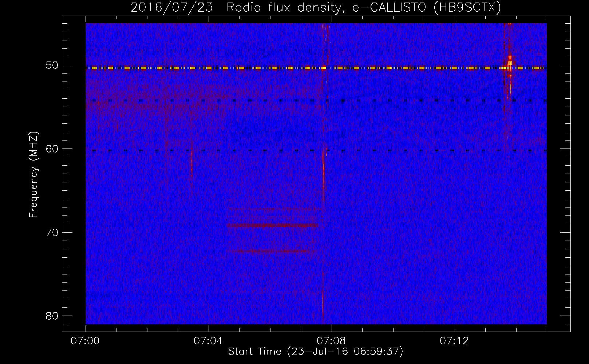Viewport: 589px width, 364px height.
Task: Click the plot title mentioning e-CALLISTO (HB9SCTX)
Action: click(x=316, y=7)
